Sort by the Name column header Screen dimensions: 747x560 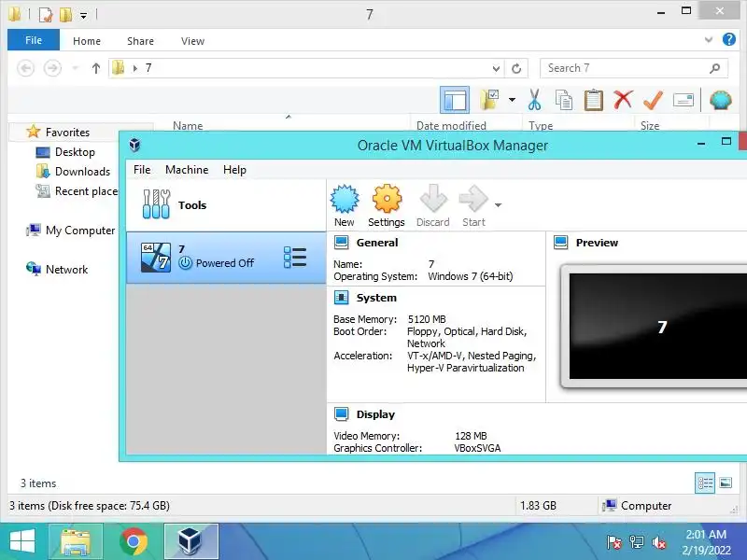pos(188,126)
